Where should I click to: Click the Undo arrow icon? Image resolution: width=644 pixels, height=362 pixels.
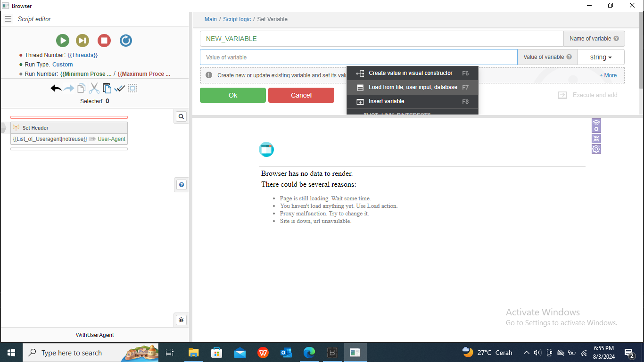coord(56,88)
